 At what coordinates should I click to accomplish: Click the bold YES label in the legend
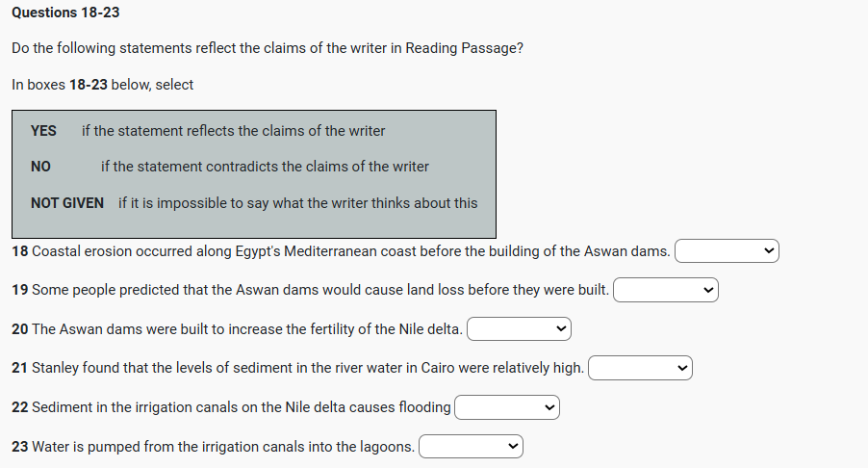coord(43,131)
